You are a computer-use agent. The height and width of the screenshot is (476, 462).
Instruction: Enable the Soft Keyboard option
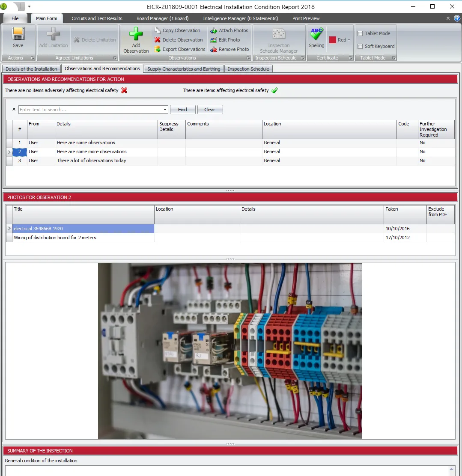[359, 46]
